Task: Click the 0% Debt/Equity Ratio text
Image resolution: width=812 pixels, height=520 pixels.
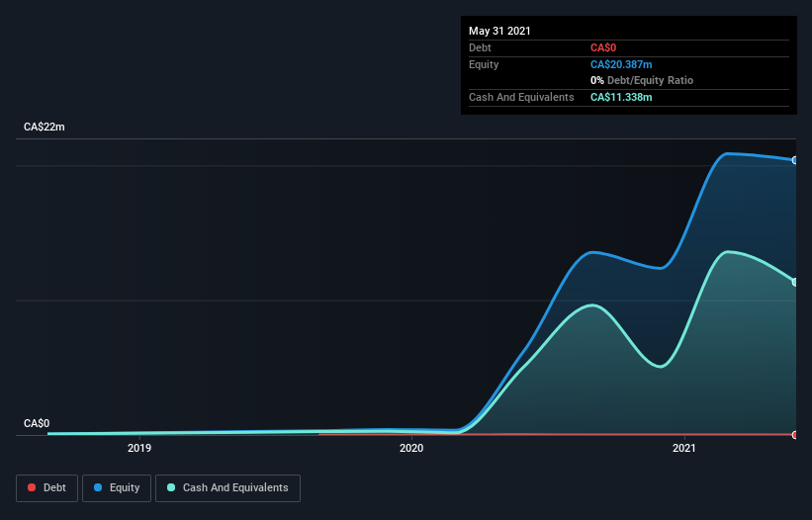Action: (x=642, y=80)
